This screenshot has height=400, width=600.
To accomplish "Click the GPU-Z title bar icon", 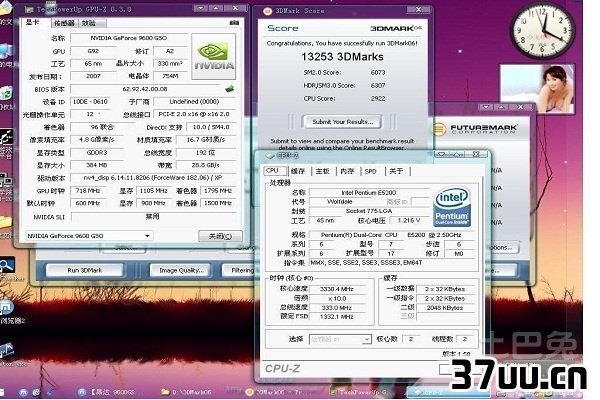I will 29,9.
